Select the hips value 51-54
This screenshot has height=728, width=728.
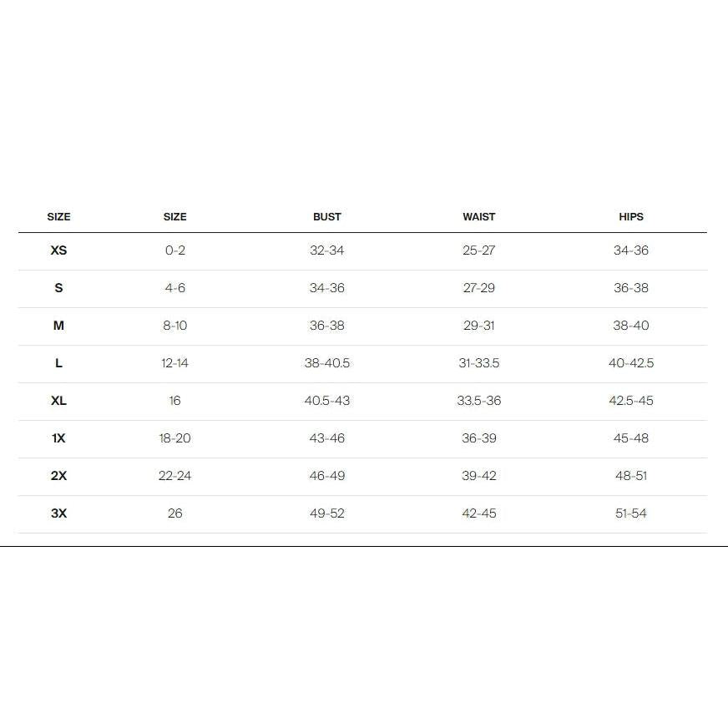click(x=631, y=513)
